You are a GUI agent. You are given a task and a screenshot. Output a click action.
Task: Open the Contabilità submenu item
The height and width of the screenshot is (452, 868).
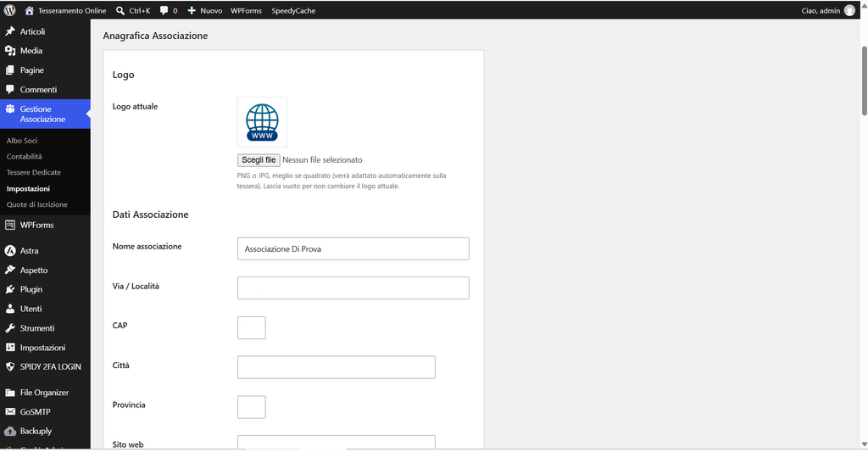pos(25,157)
